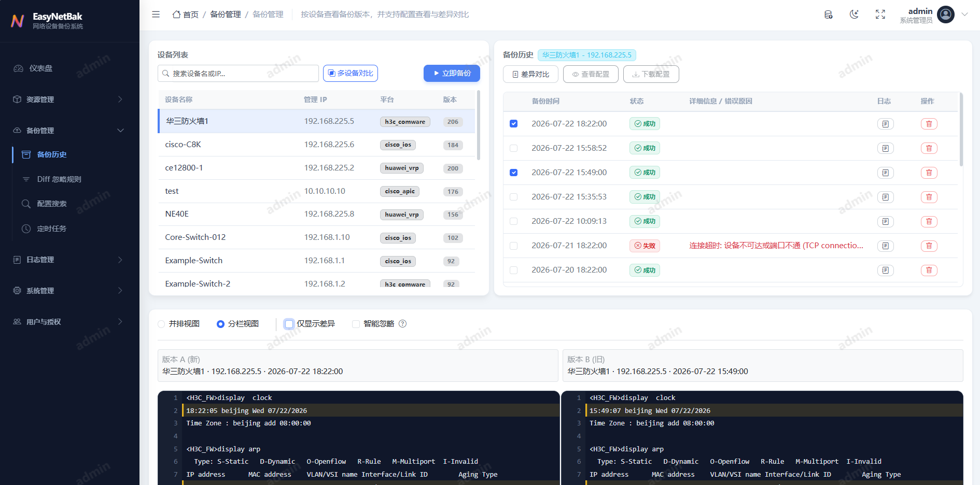Toggle the sidebar hamburger menu icon

pos(156,15)
